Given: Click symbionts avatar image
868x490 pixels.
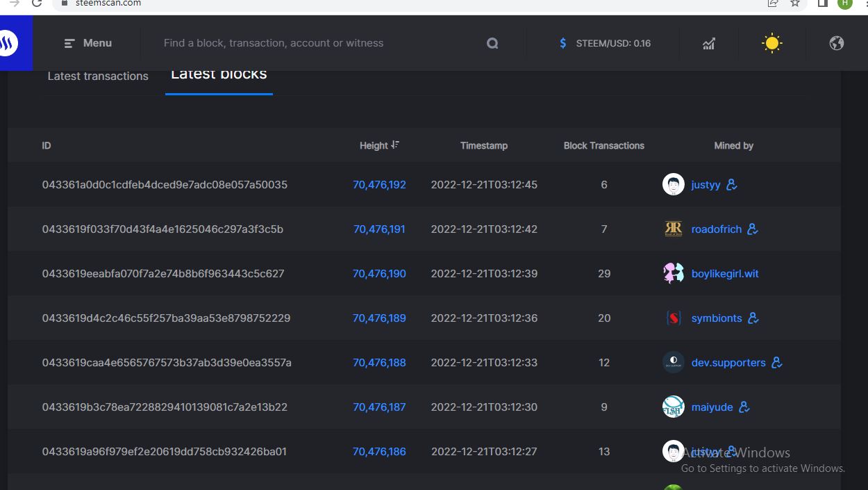Looking at the screenshot, I should click(x=673, y=318).
